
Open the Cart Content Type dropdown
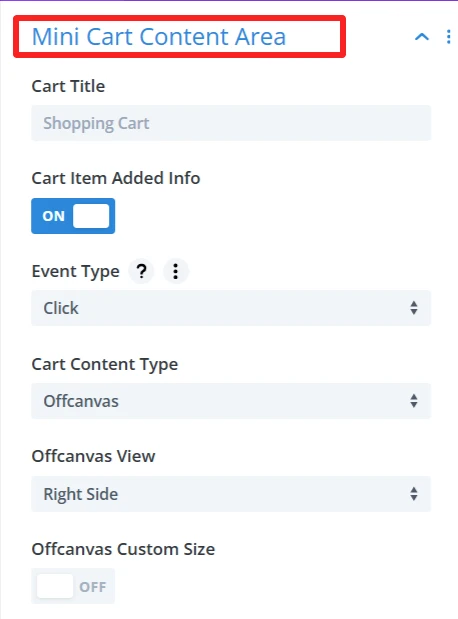click(x=231, y=401)
